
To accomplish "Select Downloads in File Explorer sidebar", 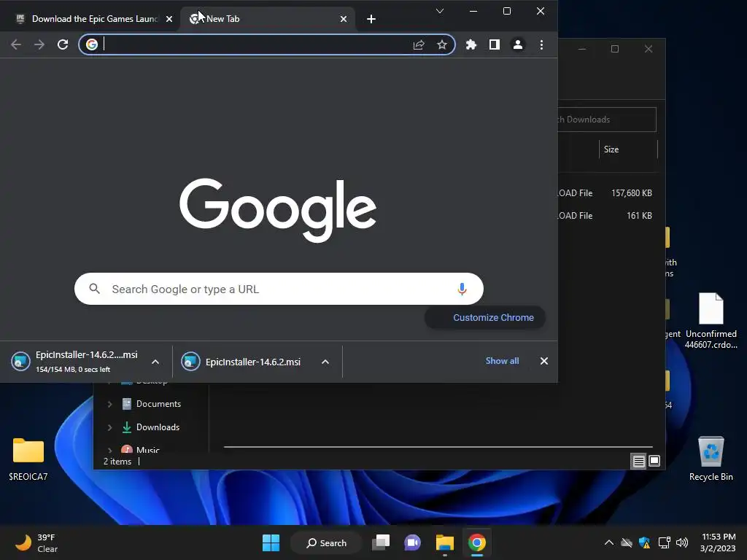I will pyautogui.click(x=158, y=427).
